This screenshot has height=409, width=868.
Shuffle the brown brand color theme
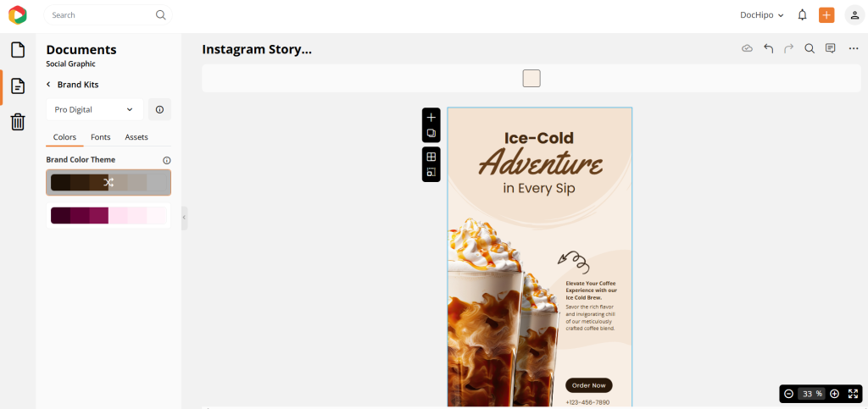[x=108, y=182]
